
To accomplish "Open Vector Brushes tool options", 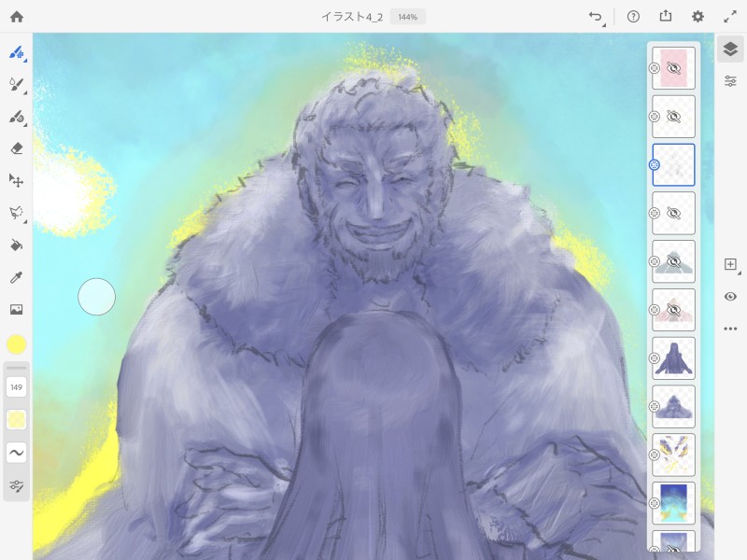I will (x=17, y=117).
